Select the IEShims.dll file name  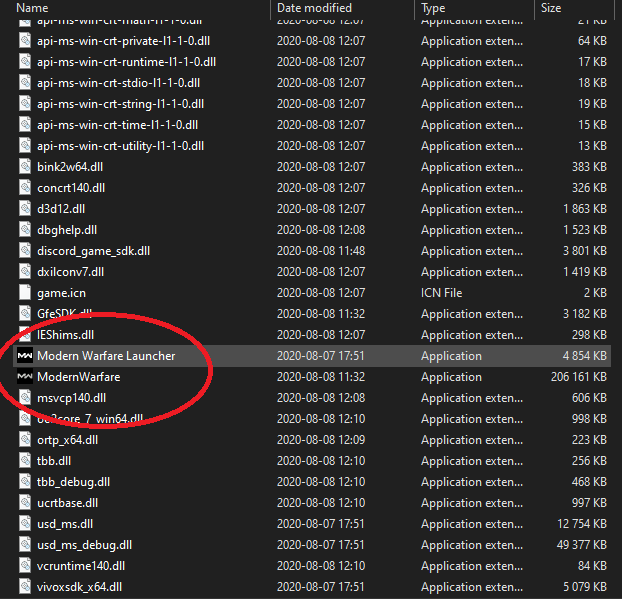pos(65,335)
